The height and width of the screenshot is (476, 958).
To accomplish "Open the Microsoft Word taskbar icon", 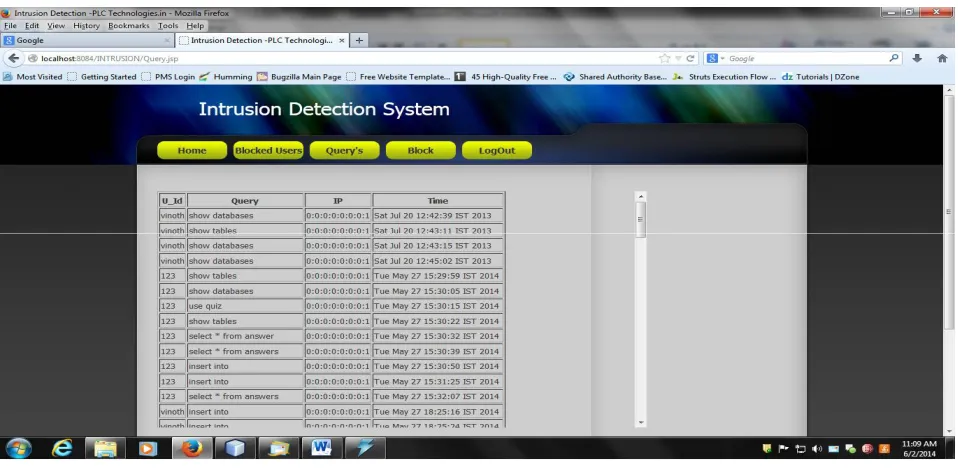I will [322, 449].
